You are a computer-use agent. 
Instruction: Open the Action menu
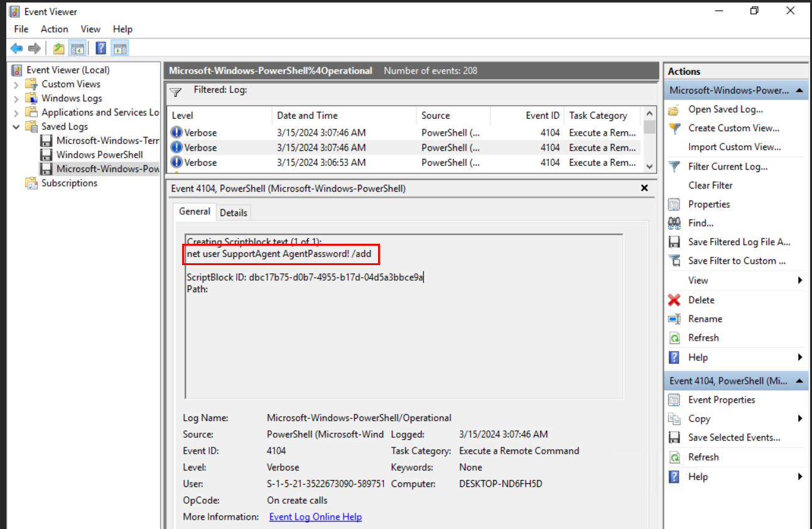[55, 29]
